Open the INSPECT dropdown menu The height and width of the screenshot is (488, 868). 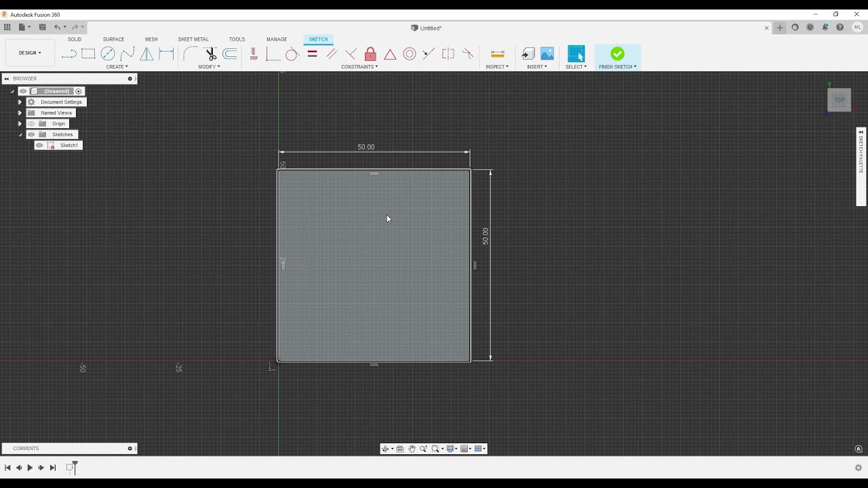click(497, 66)
